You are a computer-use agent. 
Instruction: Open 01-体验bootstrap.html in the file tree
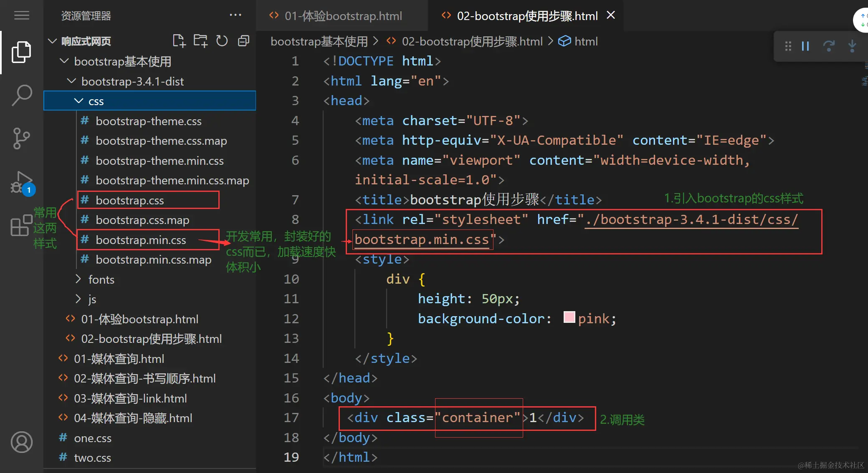point(149,319)
